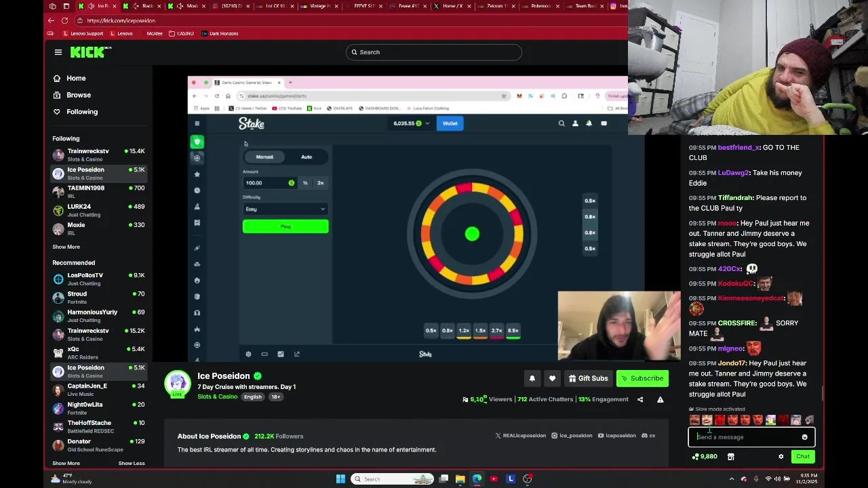Open NightOwLita recommended channel
The image size is (868, 488).
click(99, 408)
